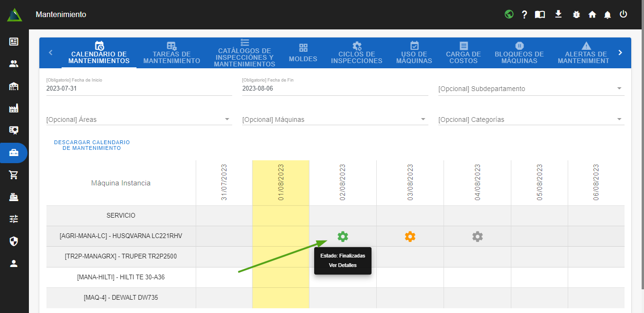Switch to Tareas de Mantenimiento tab
This screenshot has width=644, height=313.
(x=172, y=52)
